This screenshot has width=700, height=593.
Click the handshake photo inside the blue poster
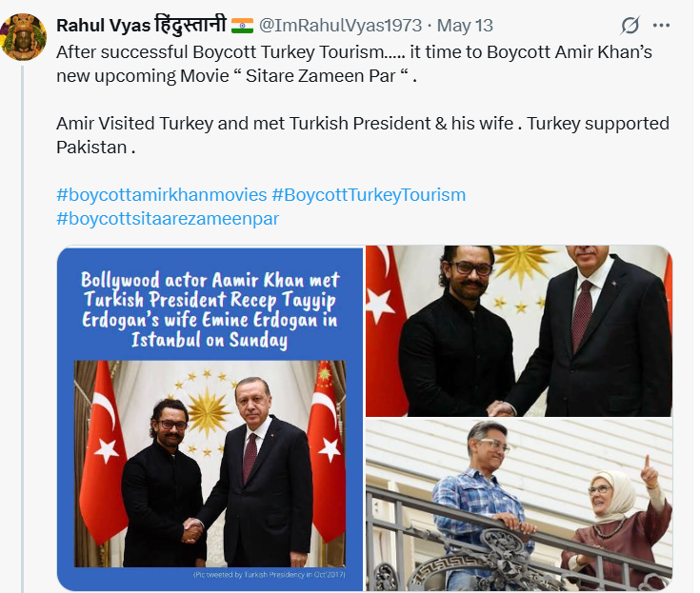click(210, 464)
